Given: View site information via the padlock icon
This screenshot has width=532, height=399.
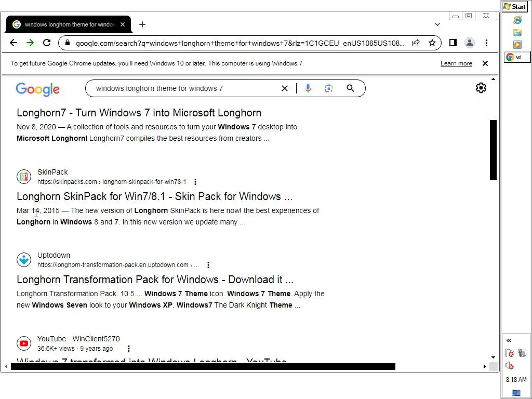Looking at the screenshot, I should [x=67, y=43].
